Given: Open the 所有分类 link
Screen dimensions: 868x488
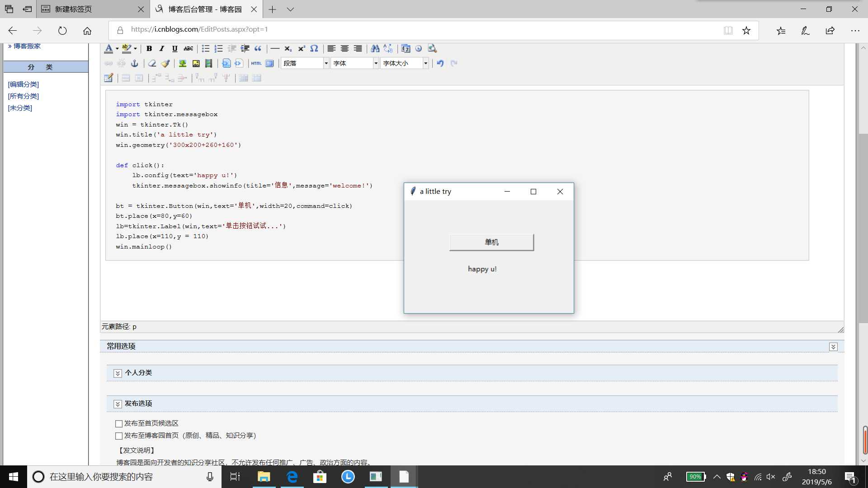Looking at the screenshot, I should click(x=24, y=96).
